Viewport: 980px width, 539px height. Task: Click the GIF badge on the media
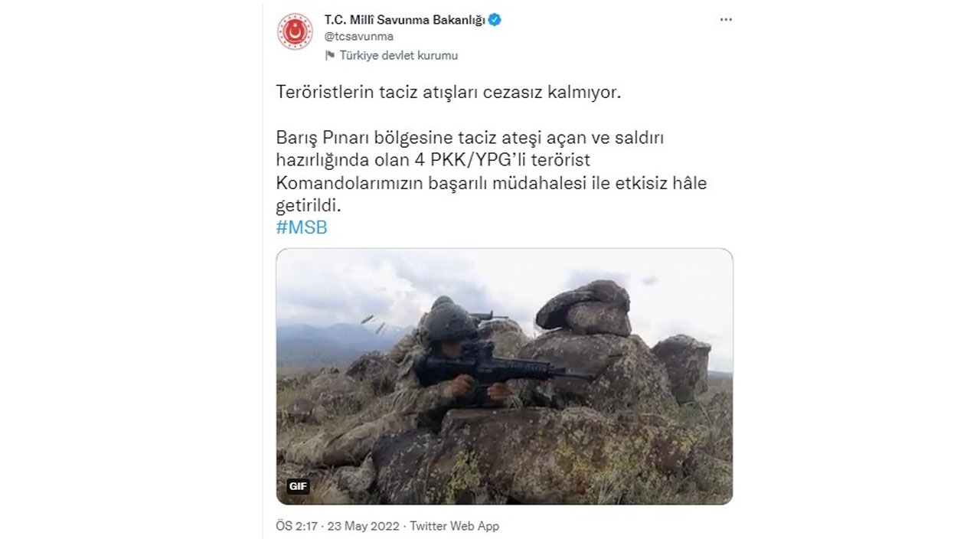[299, 486]
